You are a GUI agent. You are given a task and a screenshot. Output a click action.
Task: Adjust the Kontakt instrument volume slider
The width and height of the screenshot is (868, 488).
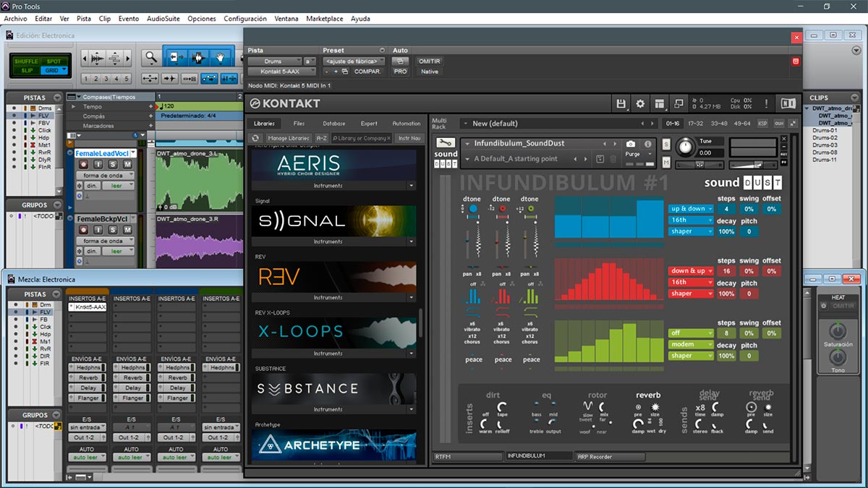click(x=753, y=165)
